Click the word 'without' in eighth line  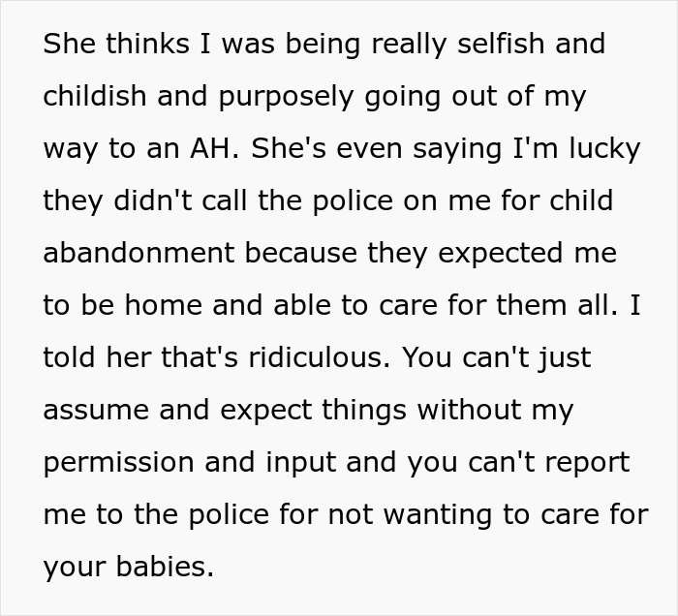point(469,410)
